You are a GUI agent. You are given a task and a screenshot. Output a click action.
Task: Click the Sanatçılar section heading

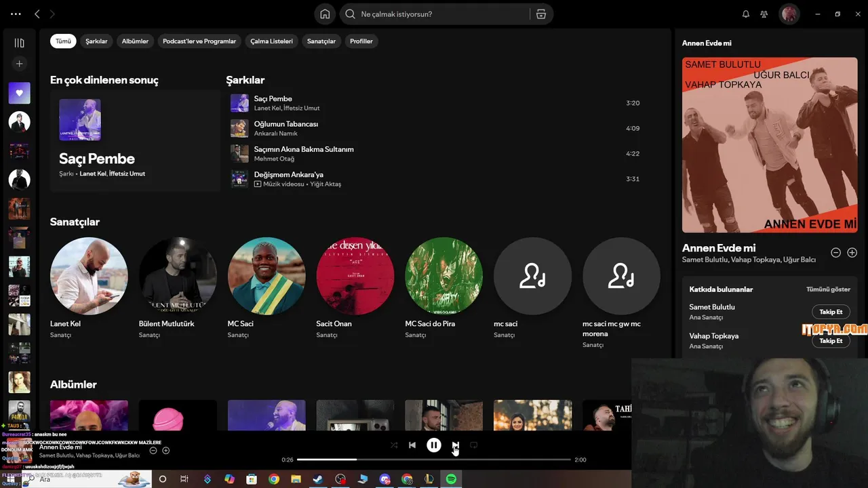click(x=75, y=222)
